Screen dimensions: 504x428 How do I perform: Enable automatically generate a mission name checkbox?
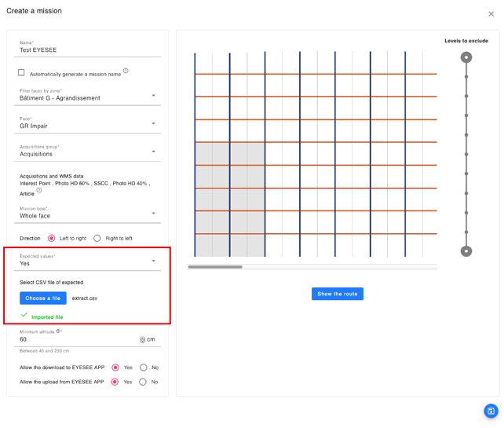pyautogui.click(x=22, y=72)
